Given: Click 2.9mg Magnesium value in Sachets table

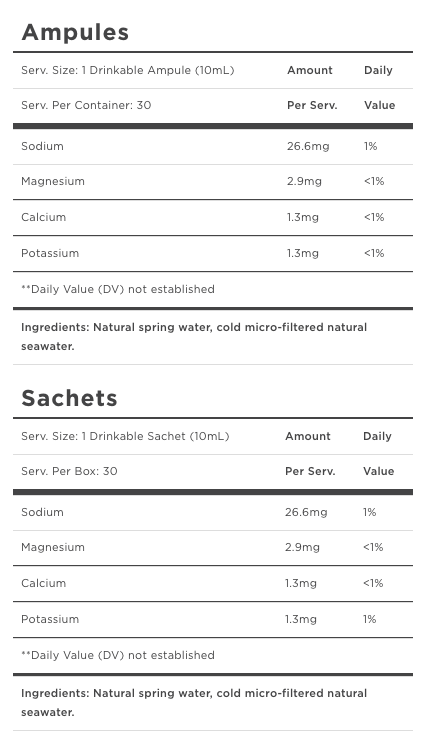Looking at the screenshot, I should pos(302,548).
